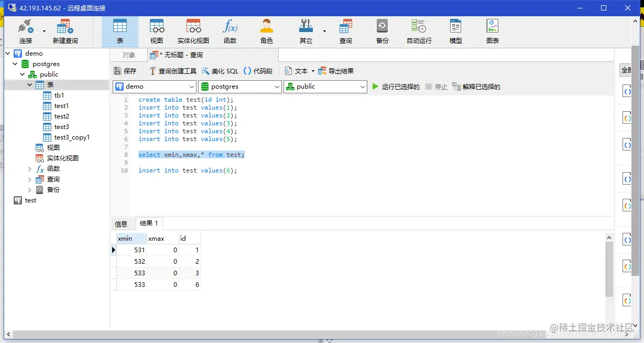Open the postgres database dropdown

240,87
